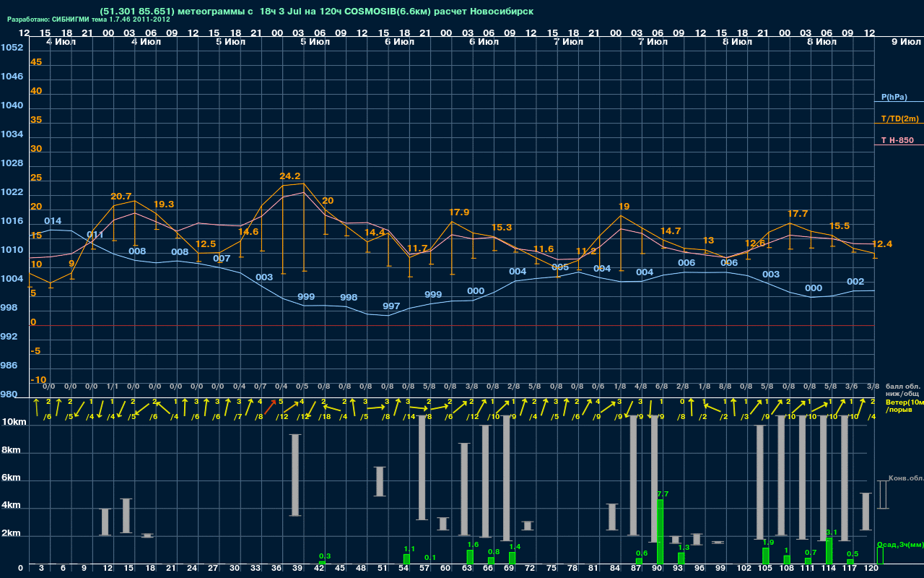Click the 10km height axis label
Viewport: 924px width, 578px height.
point(14,421)
